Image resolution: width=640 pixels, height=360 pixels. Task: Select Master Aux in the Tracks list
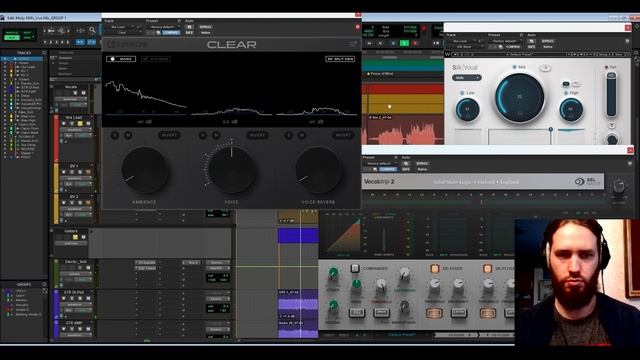(29, 140)
